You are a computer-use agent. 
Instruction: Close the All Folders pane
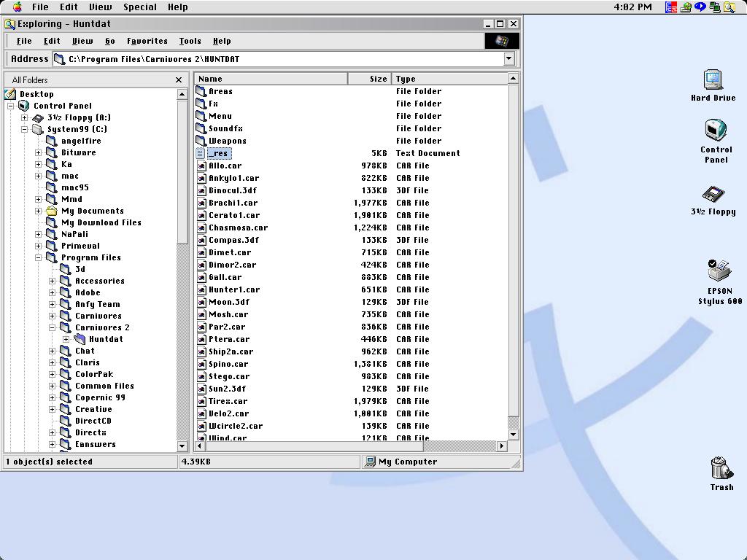(x=179, y=79)
